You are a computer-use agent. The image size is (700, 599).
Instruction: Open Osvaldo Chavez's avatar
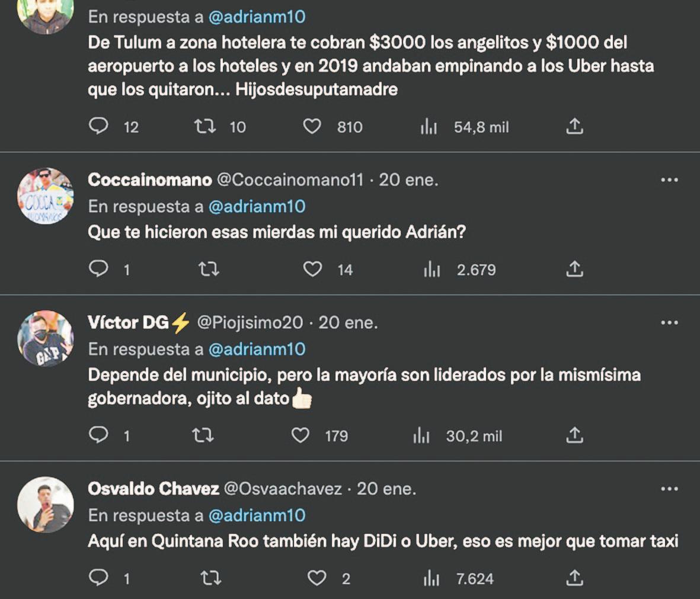46,504
